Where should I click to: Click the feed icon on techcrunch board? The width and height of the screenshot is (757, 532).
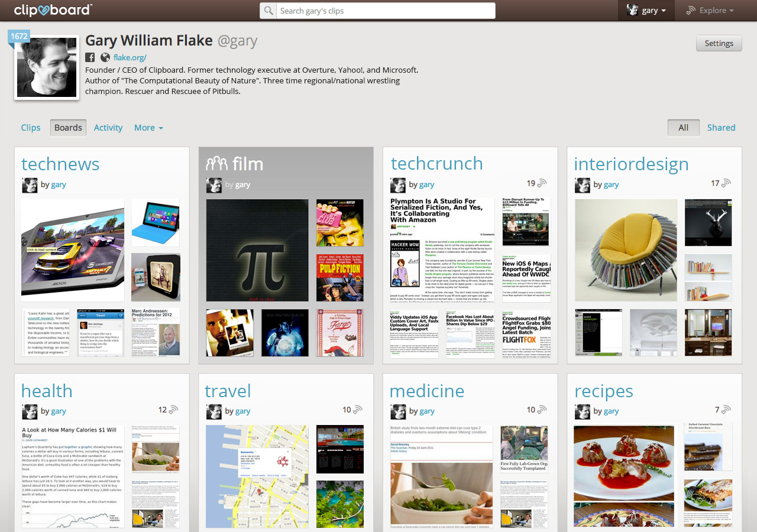tap(542, 183)
